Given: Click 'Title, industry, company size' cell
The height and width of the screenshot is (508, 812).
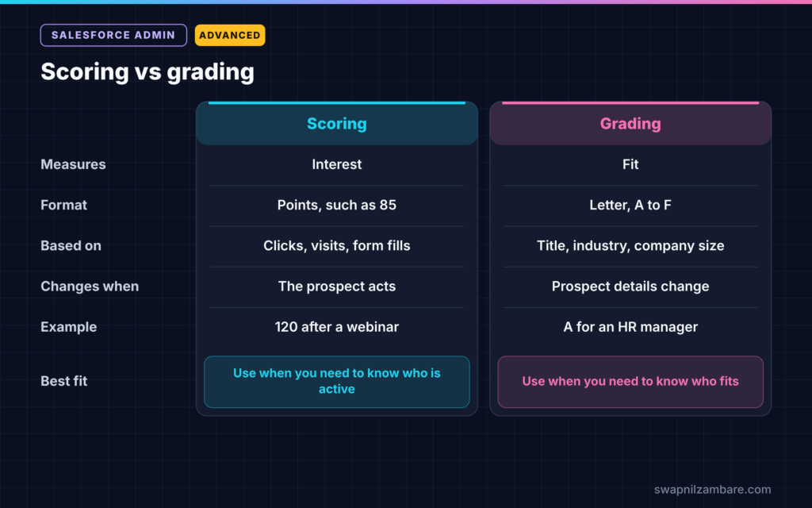Looking at the screenshot, I should click(x=630, y=246).
